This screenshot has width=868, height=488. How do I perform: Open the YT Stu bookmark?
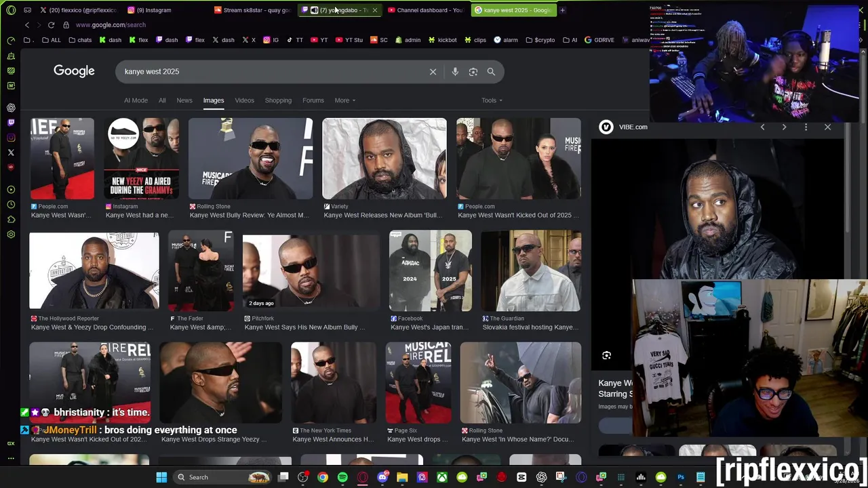[x=349, y=40]
